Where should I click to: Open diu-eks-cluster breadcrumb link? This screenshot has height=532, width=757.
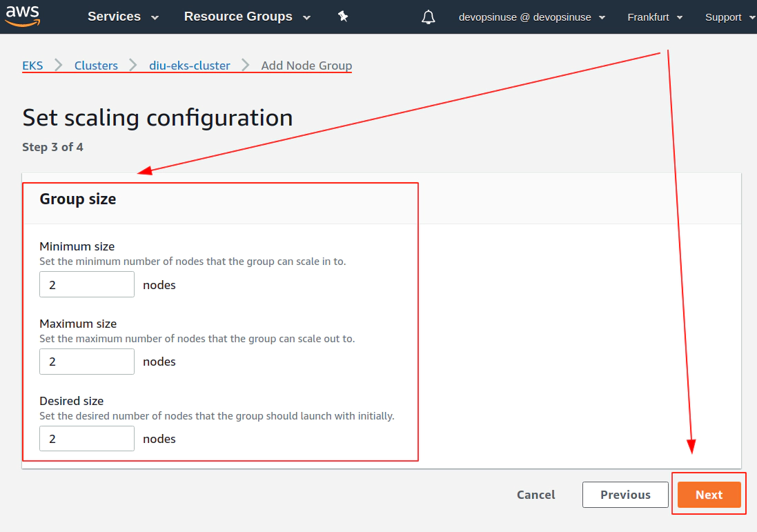(x=189, y=65)
